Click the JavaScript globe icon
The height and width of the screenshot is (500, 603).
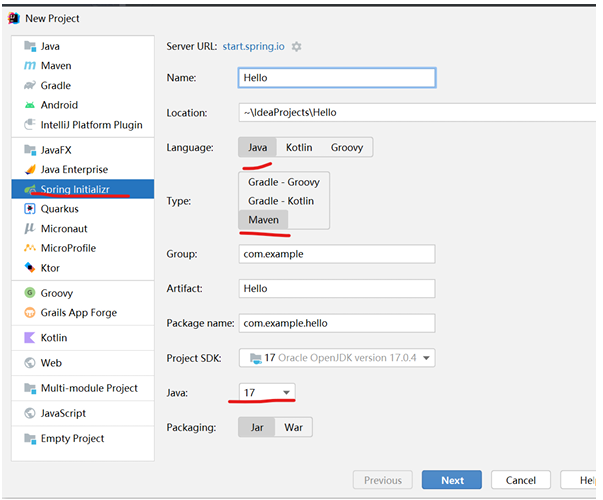(x=30, y=413)
